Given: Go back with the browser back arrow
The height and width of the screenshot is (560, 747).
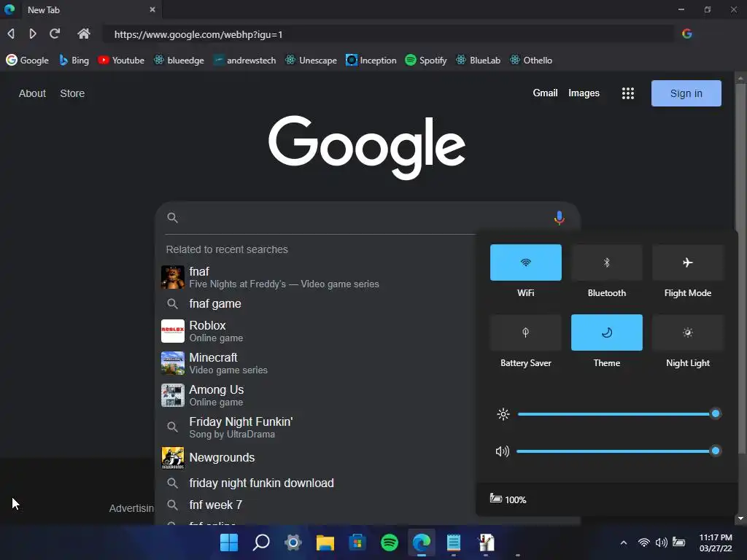Looking at the screenshot, I should (x=11, y=34).
